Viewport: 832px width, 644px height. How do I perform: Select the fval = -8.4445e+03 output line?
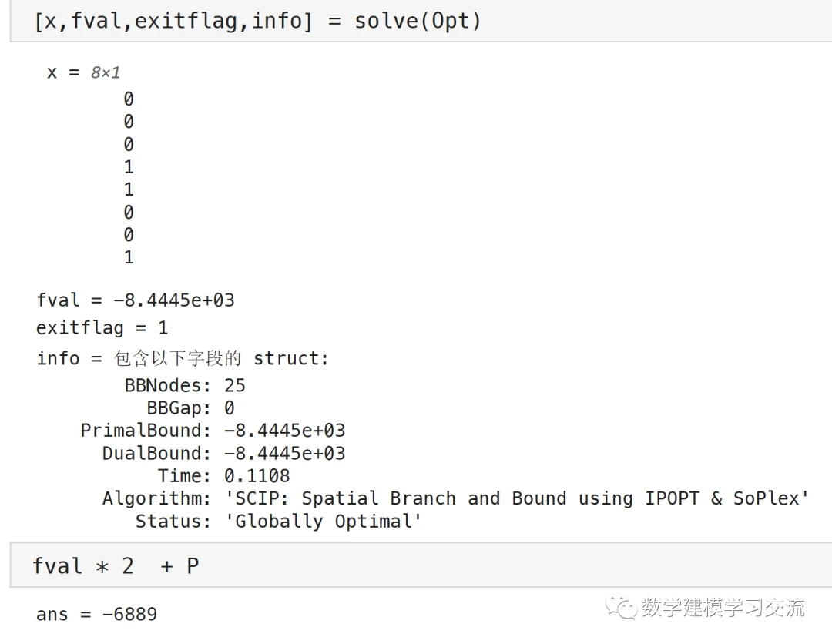[136, 300]
